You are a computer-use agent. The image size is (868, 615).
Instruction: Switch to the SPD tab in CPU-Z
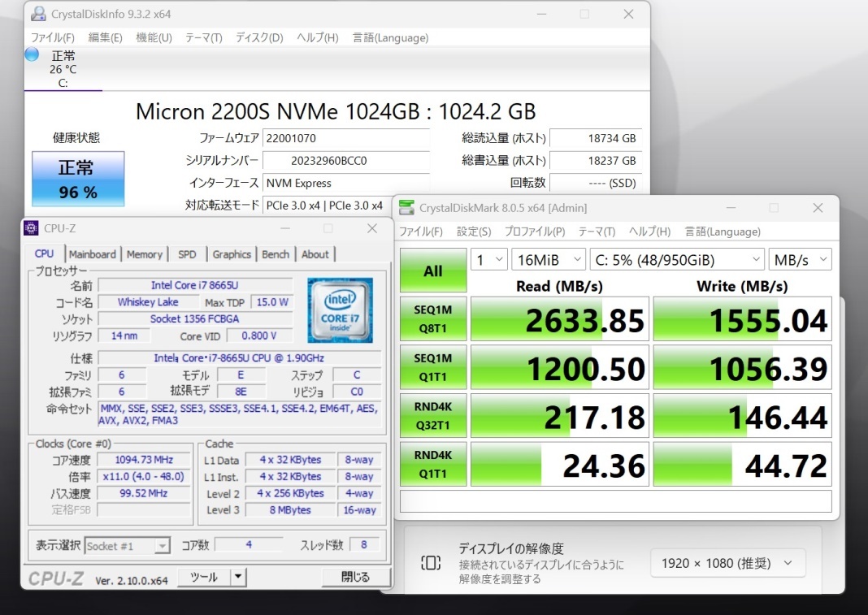(187, 254)
